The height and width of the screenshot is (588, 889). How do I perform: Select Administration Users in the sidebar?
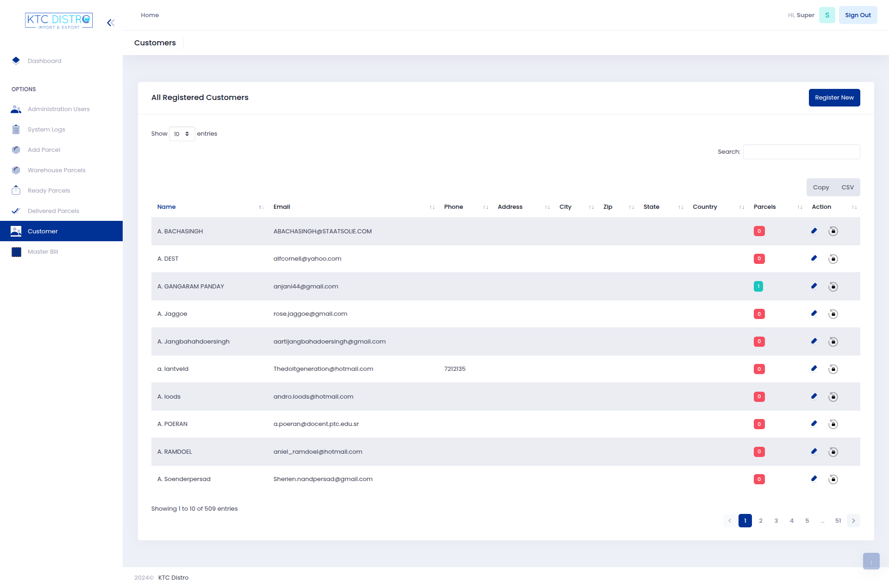58,109
